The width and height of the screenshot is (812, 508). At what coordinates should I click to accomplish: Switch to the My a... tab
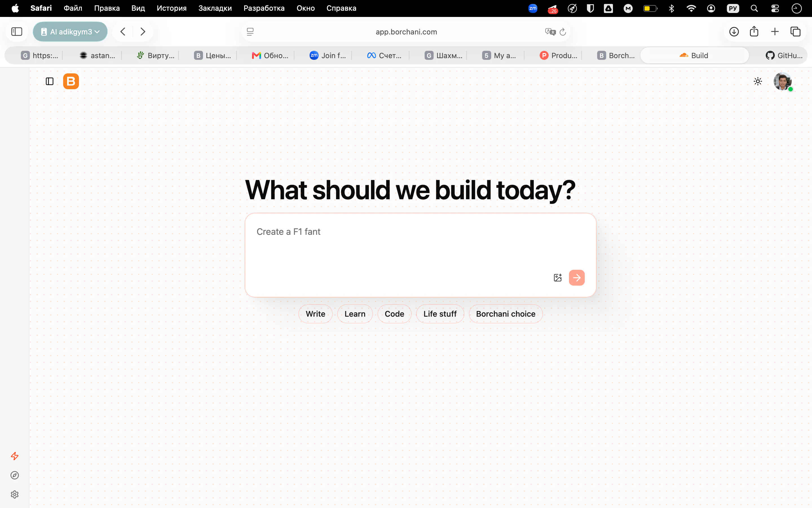click(x=499, y=55)
